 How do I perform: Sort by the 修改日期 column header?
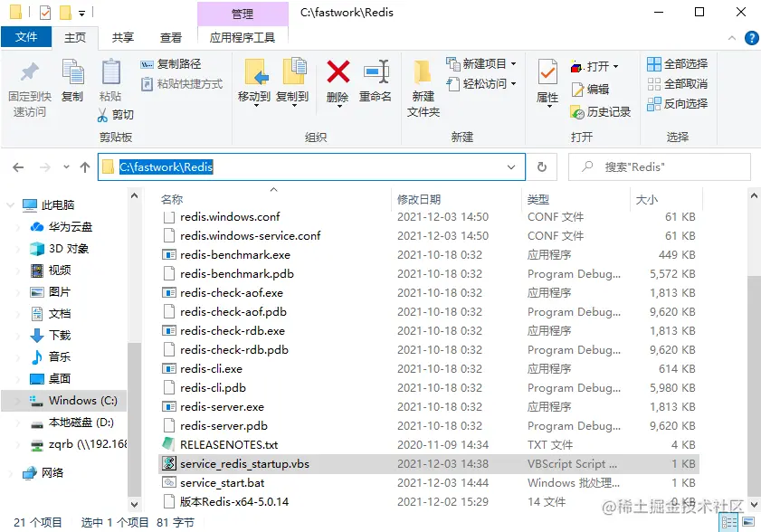tap(419, 199)
